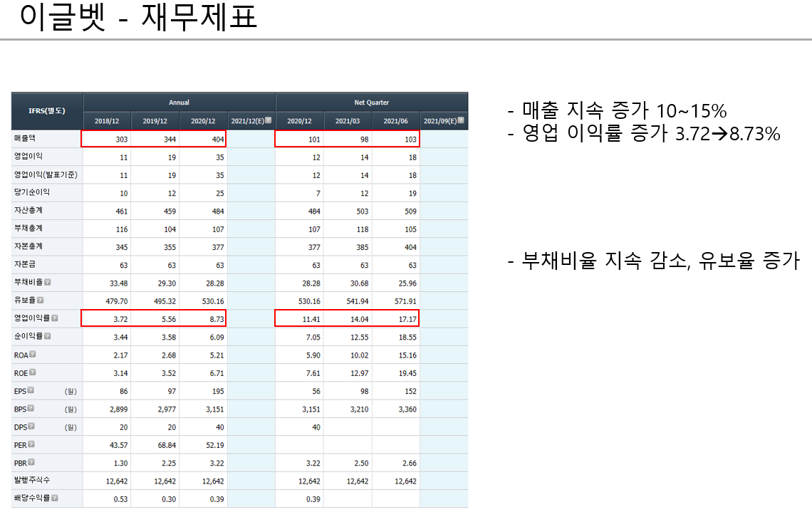Click the note 부채비율 지속 감소, 유보율 증가
Viewport: 812px width, 517px height.
tap(654, 261)
